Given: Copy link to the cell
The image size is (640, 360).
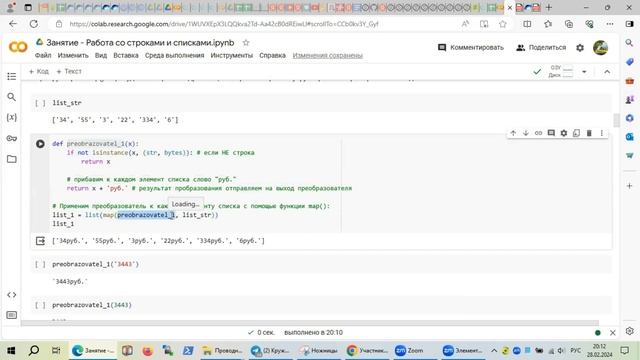Looking at the screenshot, I should click(538, 133).
